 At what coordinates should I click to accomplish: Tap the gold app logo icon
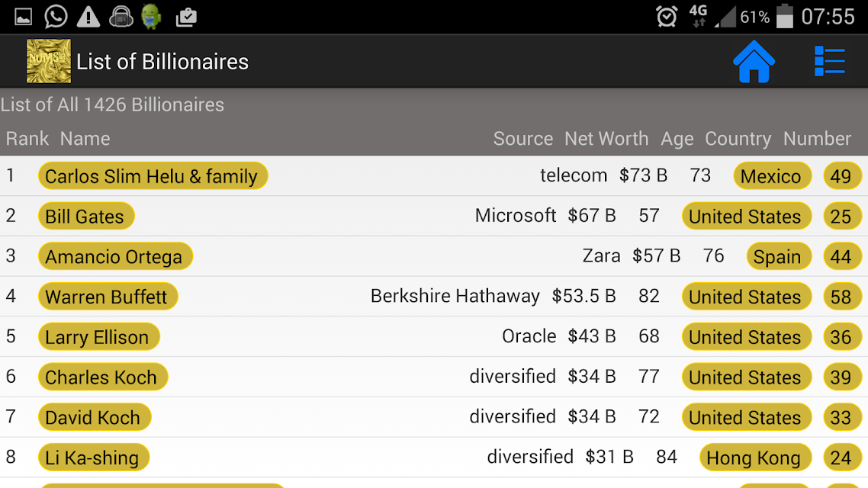pyautogui.click(x=49, y=61)
